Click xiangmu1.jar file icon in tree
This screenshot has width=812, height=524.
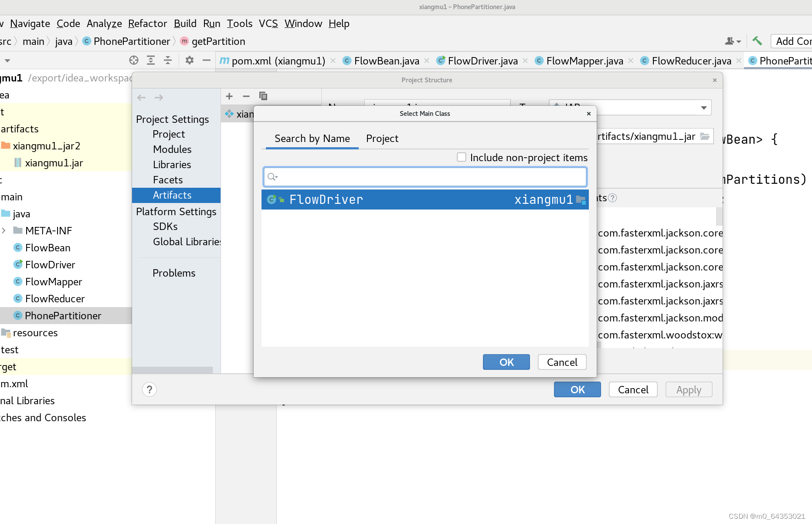coord(18,163)
